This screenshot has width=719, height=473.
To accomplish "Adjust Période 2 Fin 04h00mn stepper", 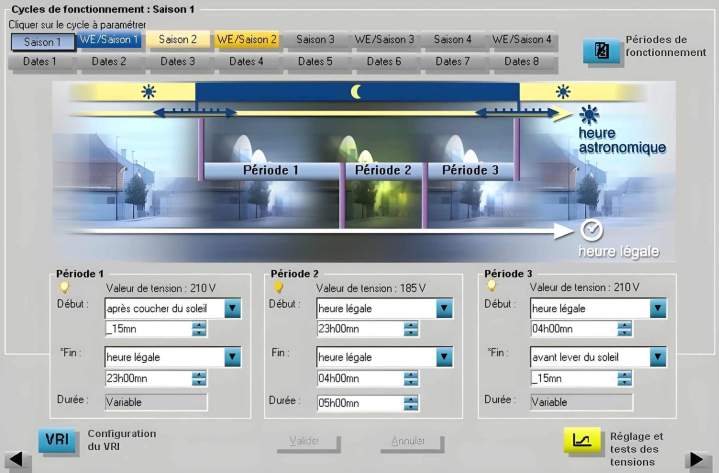I will pyautogui.click(x=411, y=379).
